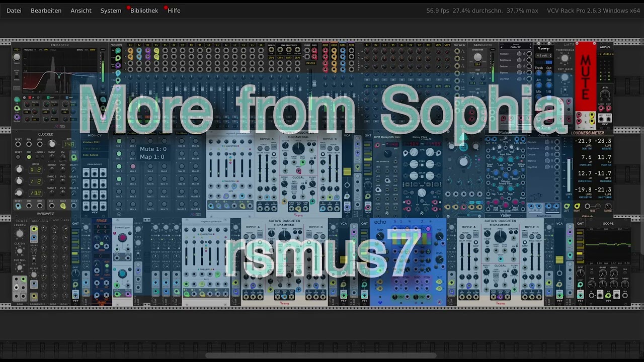Click the top-row Galactic Brightness knob
This screenshot has width=644, height=362.
coord(519,60)
